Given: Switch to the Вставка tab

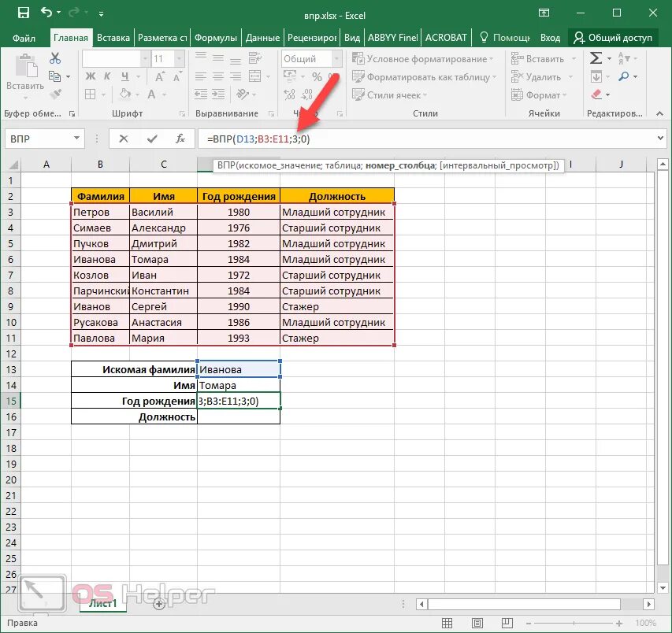Looking at the screenshot, I should (x=113, y=38).
